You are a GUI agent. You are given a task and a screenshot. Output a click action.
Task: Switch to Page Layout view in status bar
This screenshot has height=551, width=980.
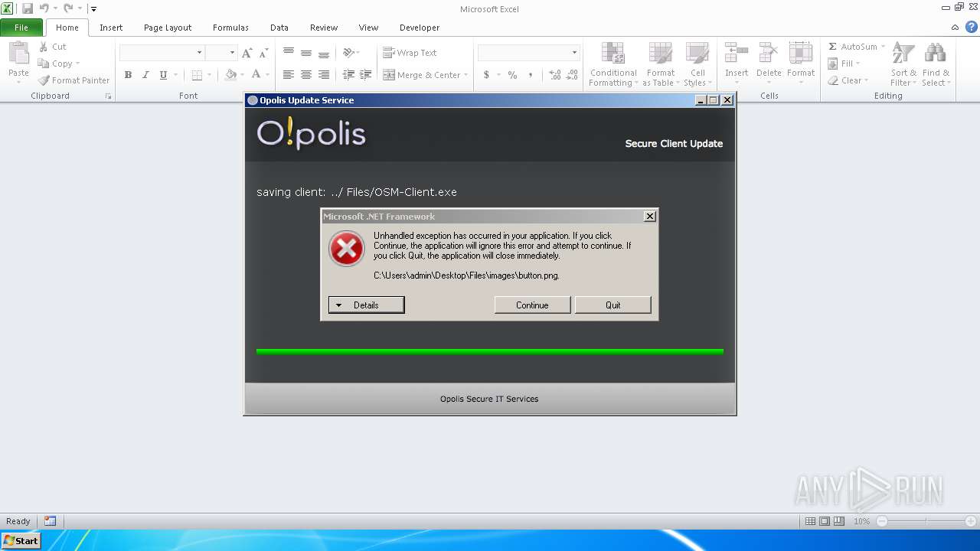coord(825,521)
